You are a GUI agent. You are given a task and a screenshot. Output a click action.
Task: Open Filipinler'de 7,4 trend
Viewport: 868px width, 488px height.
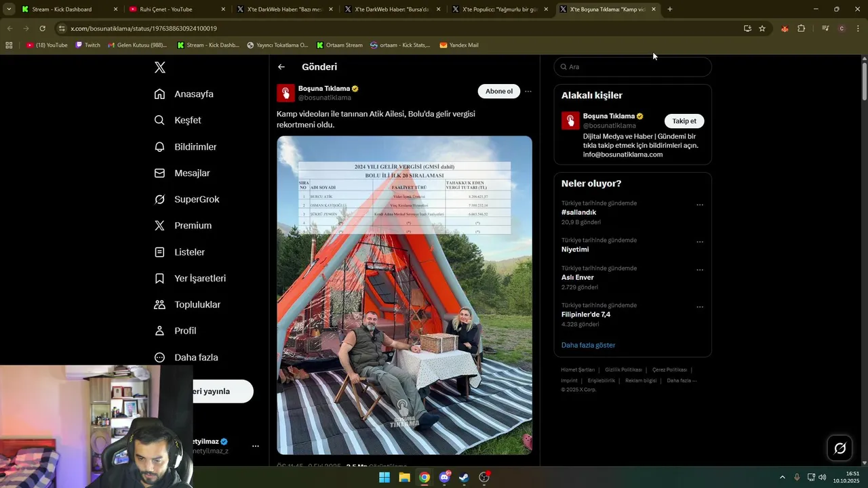click(x=586, y=314)
